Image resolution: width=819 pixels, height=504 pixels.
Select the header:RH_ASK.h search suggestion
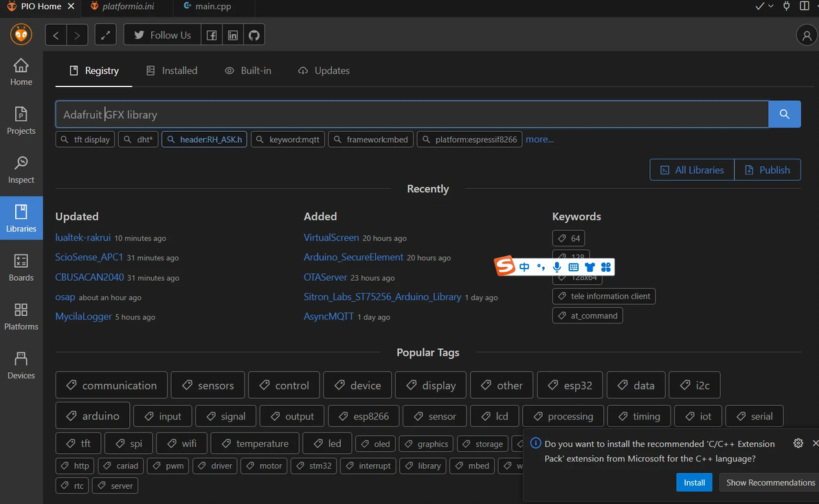[x=204, y=139]
